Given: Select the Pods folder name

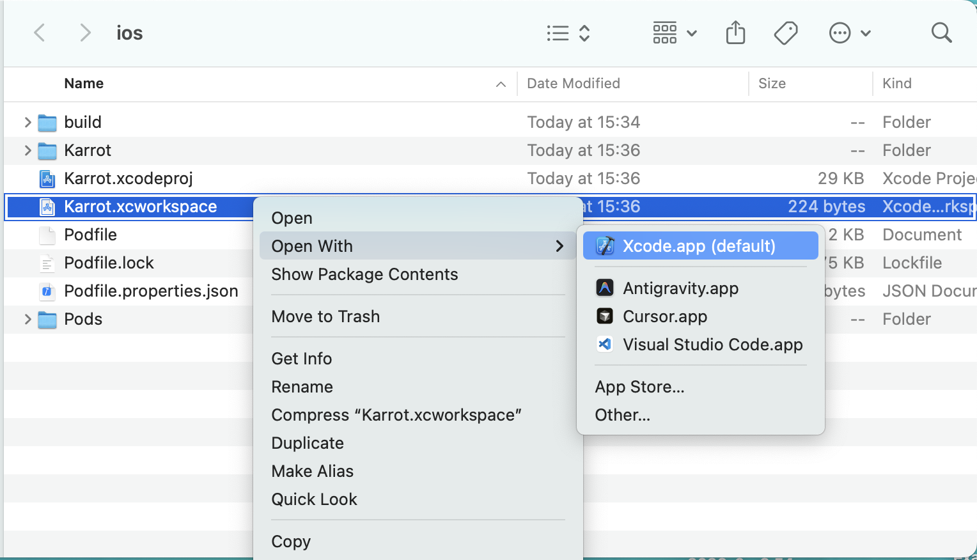Looking at the screenshot, I should coord(83,319).
